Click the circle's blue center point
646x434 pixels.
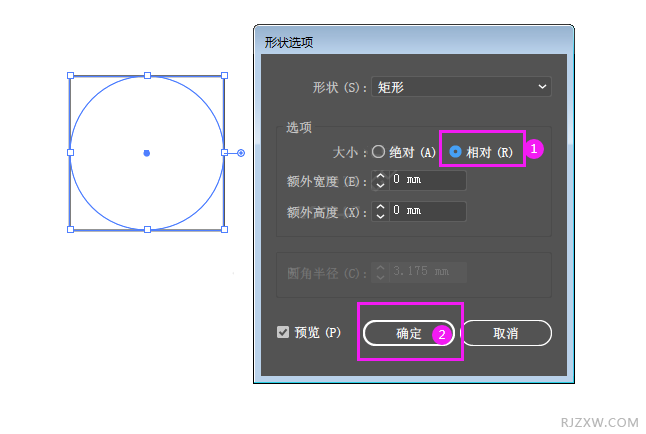tap(147, 152)
